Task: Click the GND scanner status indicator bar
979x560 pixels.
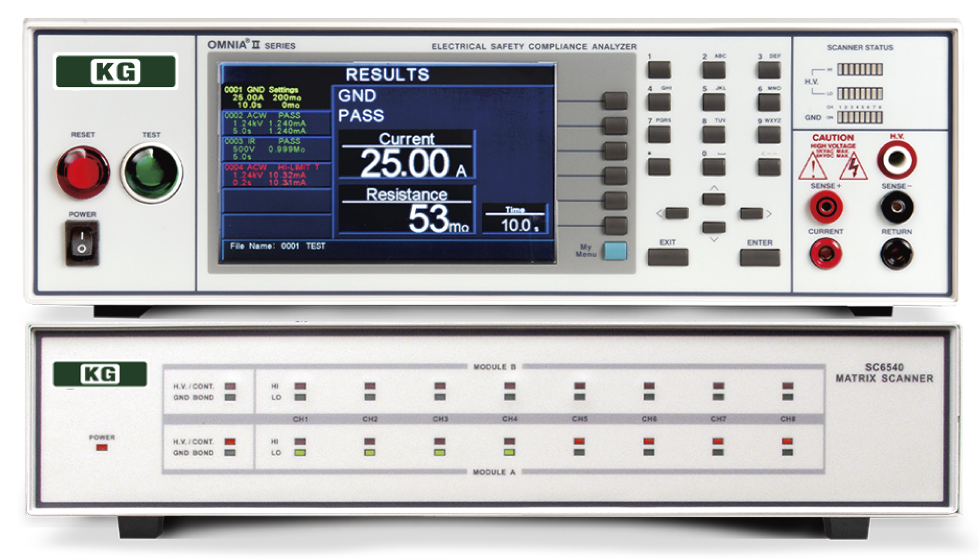Action: click(x=860, y=117)
